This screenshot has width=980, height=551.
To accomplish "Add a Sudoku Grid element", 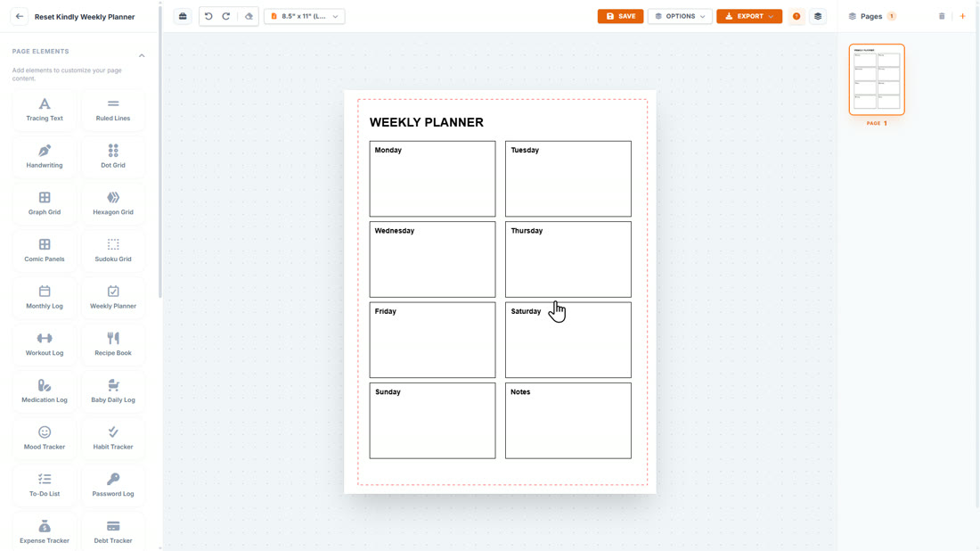I will pyautogui.click(x=113, y=251).
